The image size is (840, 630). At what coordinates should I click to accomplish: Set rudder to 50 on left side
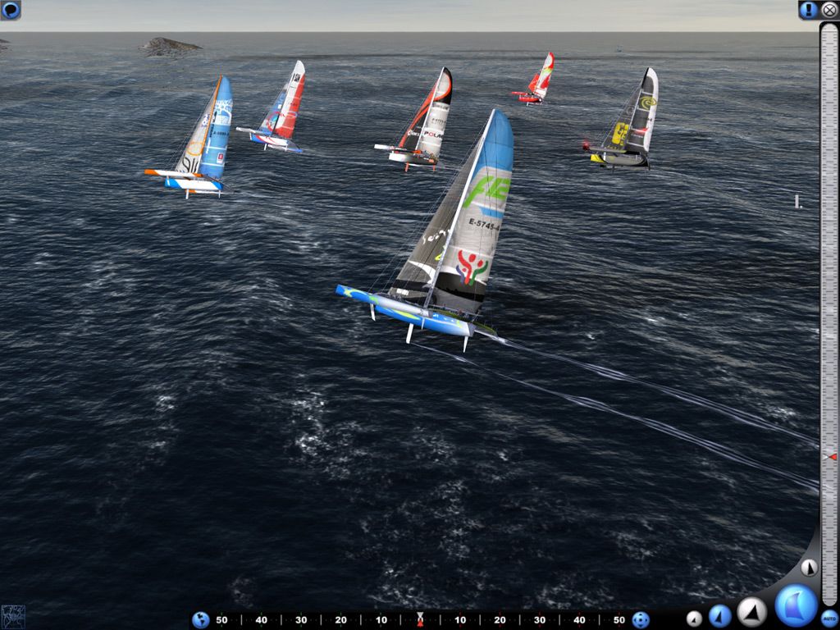point(221,620)
